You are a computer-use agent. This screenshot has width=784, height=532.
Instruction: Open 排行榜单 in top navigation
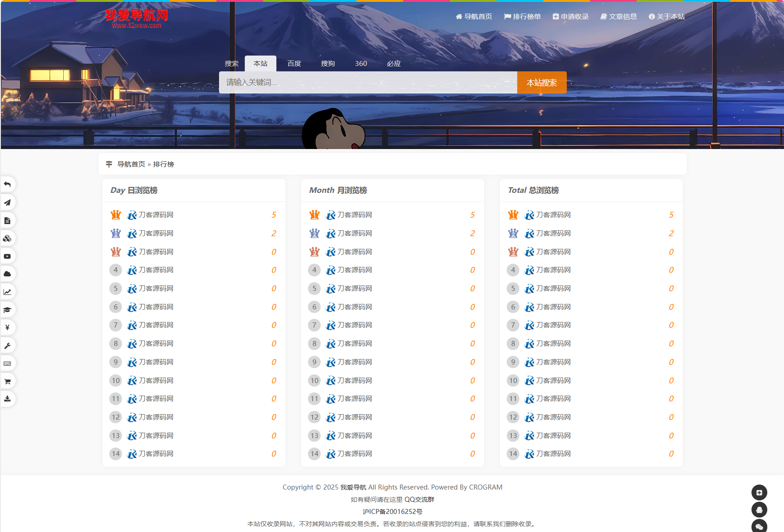point(523,17)
